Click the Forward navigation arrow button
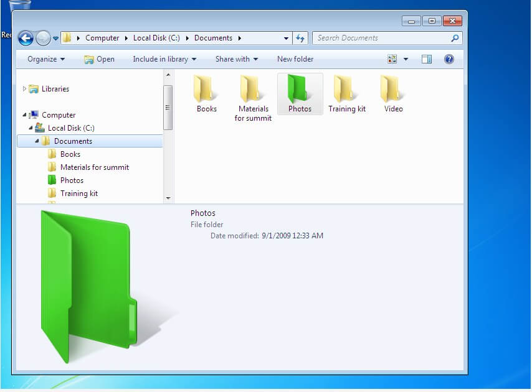Viewport: 532px width, 392px height. [x=43, y=38]
